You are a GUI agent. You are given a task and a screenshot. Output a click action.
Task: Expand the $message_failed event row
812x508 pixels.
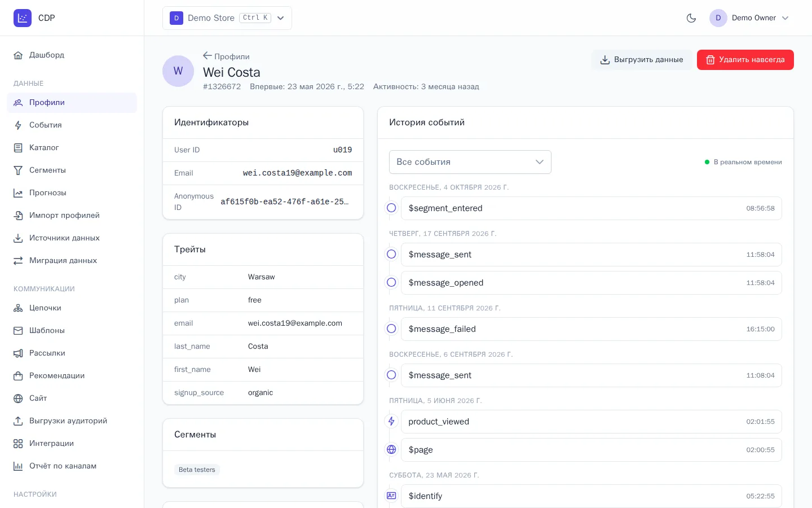(x=591, y=329)
